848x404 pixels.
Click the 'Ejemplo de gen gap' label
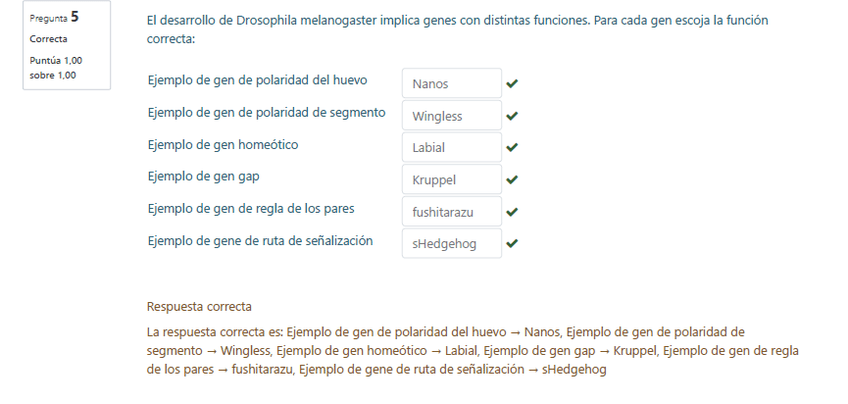(x=204, y=177)
